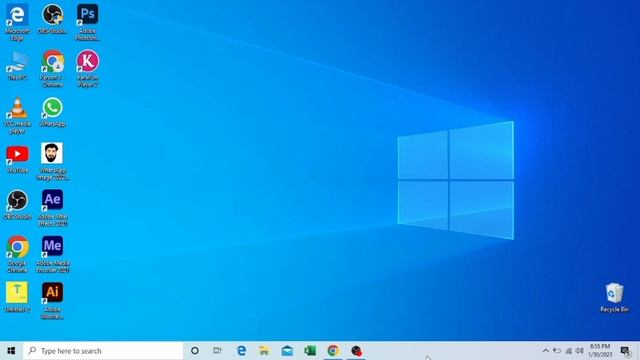Open Task View on the taskbar
Image resolution: width=640 pixels, height=360 pixels.
[217, 351]
